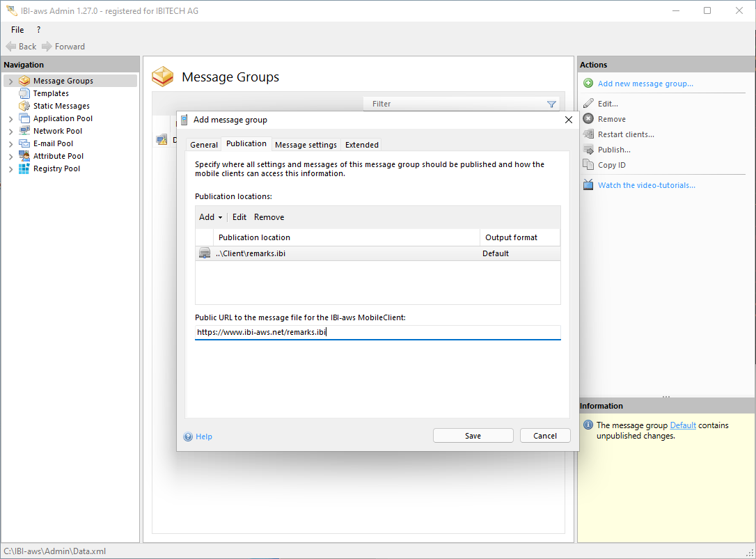Click the Restart clients icon
The height and width of the screenshot is (559, 756).
click(588, 134)
